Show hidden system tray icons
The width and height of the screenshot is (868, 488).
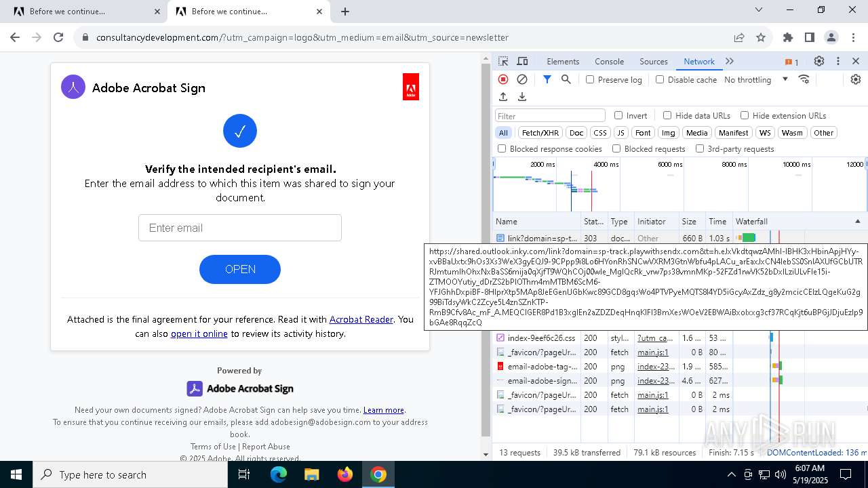[x=731, y=474]
